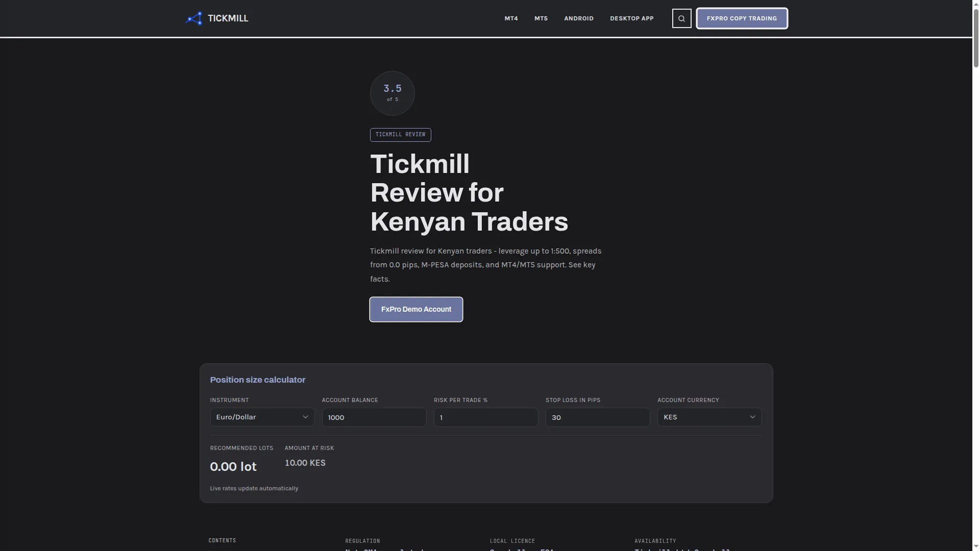Click the TICKMILL brand name link
Screen dimensions: 980x551
point(228,18)
